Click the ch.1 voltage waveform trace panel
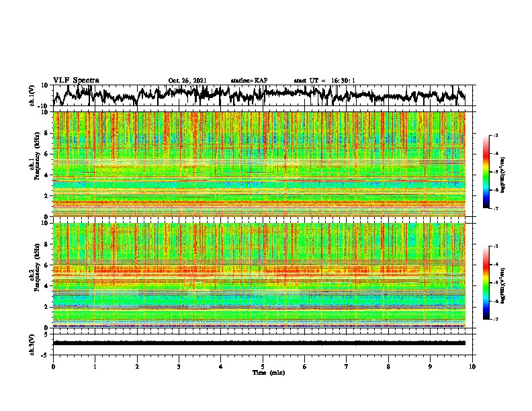 (264, 95)
